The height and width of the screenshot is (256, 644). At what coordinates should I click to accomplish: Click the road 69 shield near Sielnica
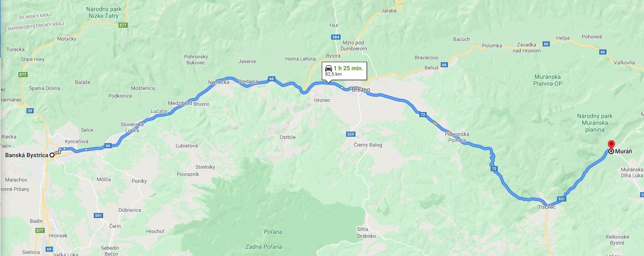pos(49,249)
